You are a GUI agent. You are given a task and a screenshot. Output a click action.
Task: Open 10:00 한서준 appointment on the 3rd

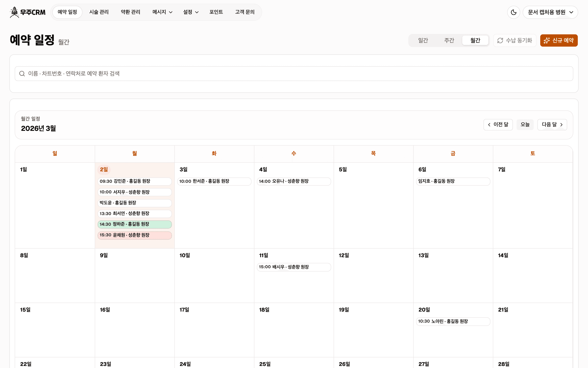pyautogui.click(x=214, y=181)
